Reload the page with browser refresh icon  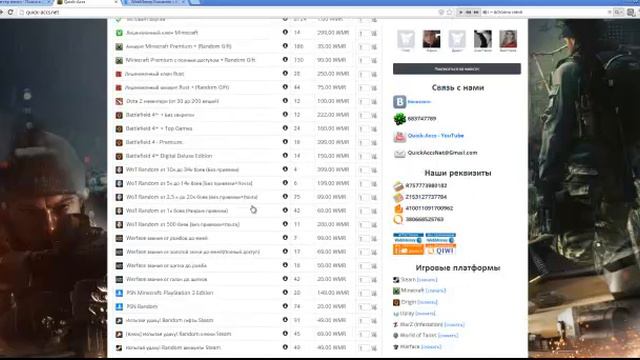tap(11, 12)
